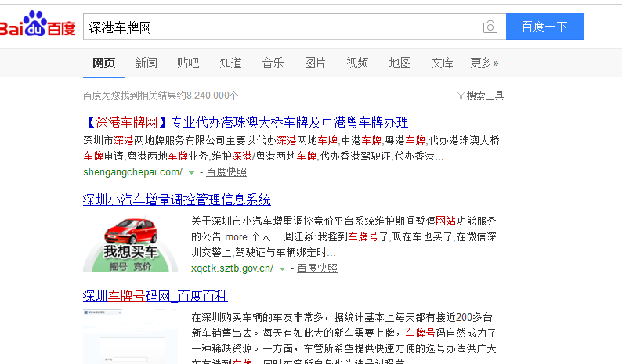Click the result count text 约8,240,000个
622x364 pixels.
tap(206, 96)
